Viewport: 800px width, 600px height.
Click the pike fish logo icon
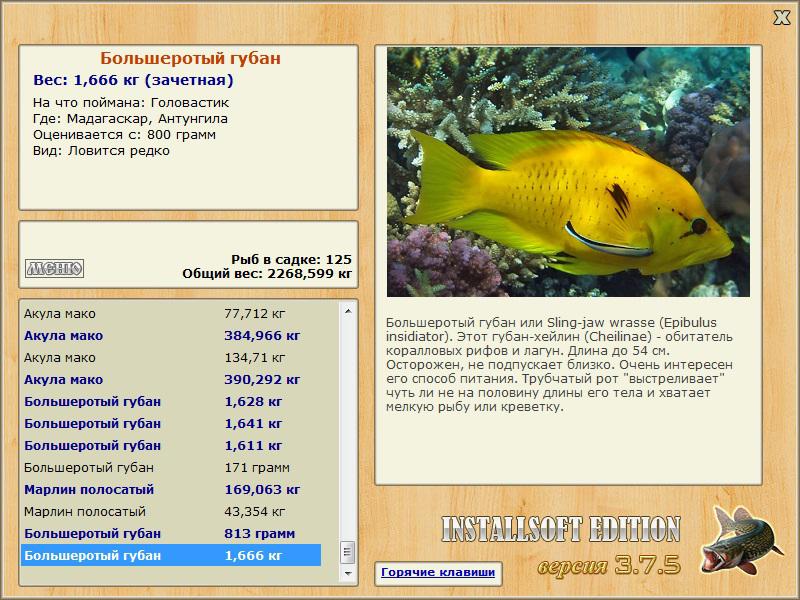(741, 539)
